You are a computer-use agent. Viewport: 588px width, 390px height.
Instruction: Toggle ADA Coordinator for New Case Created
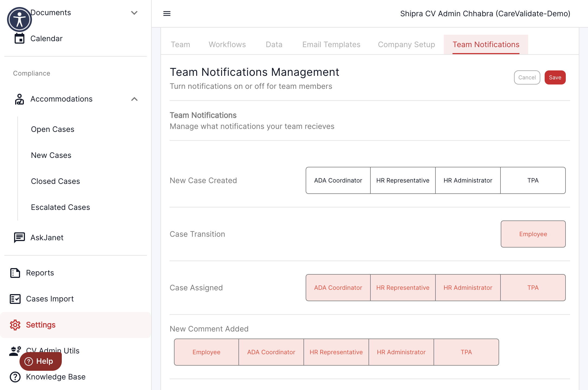[338, 180]
